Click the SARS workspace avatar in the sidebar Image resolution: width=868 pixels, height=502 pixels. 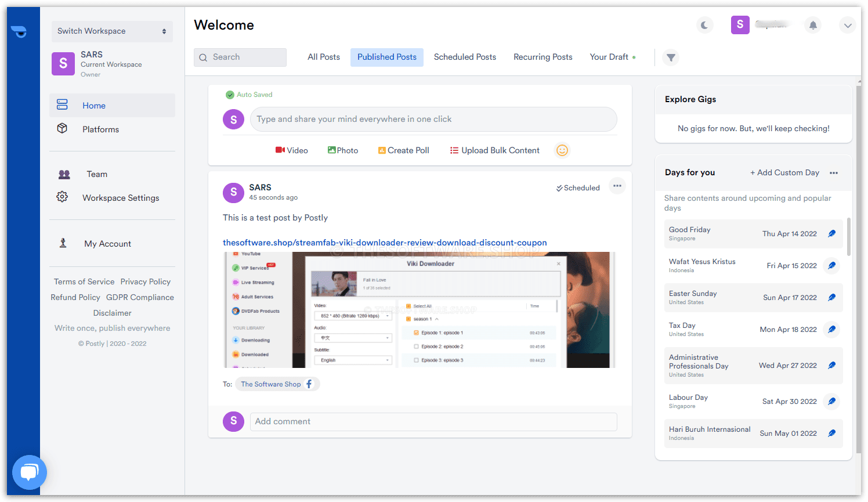click(63, 64)
